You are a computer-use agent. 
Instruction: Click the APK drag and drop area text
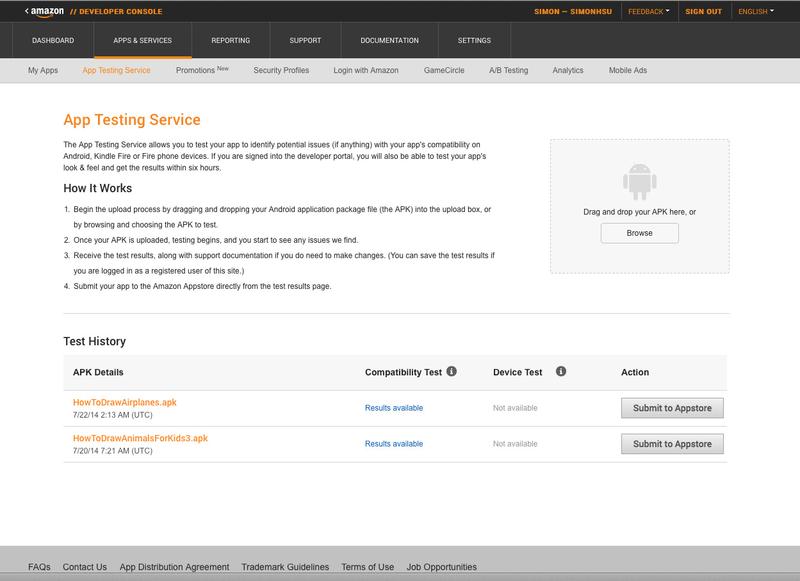click(639, 212)
